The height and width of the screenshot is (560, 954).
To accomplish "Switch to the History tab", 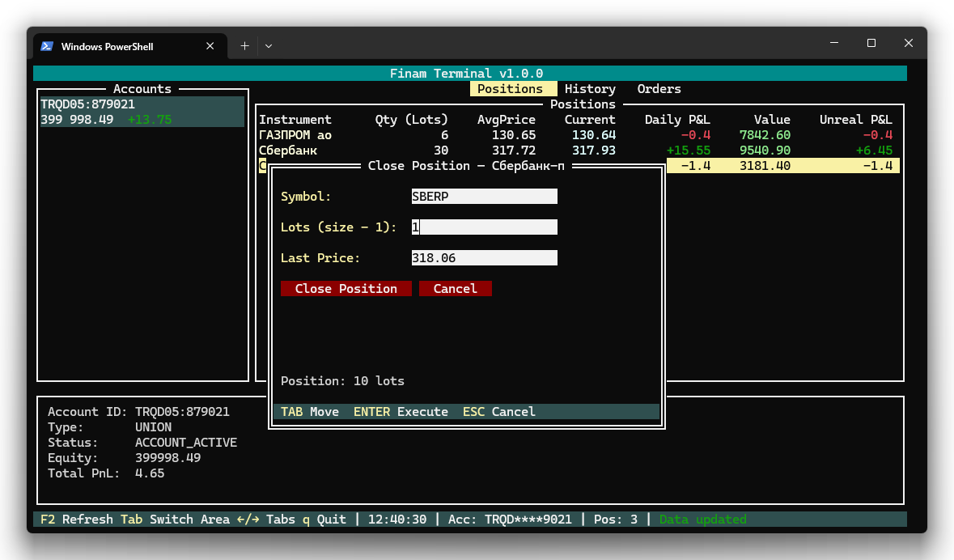I will (x=590, y=89).
